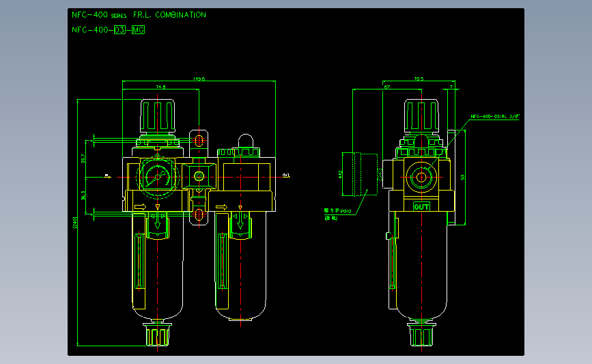592x364 pixels.
Task: Click the drain valve under the side view bowl
Action: tap(421, 334)
